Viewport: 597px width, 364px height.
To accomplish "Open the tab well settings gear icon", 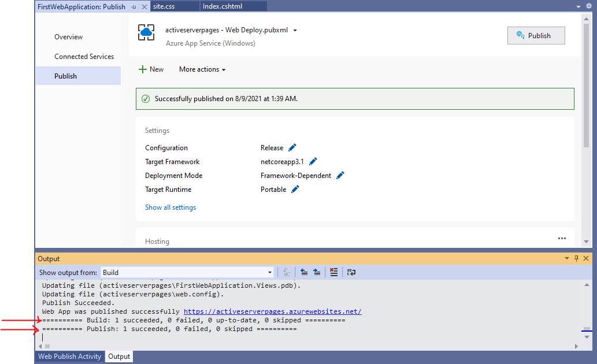I will point(589,6).
